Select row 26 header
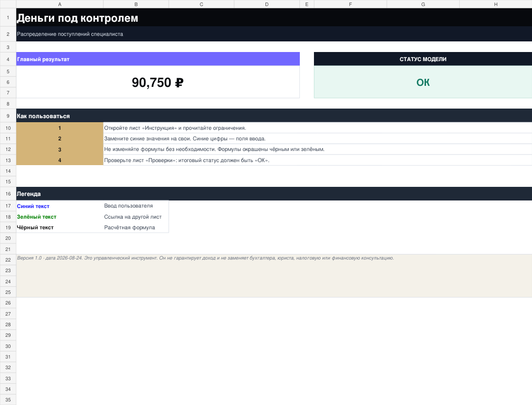The image size is (532, 405). click(x=8, y=303)
